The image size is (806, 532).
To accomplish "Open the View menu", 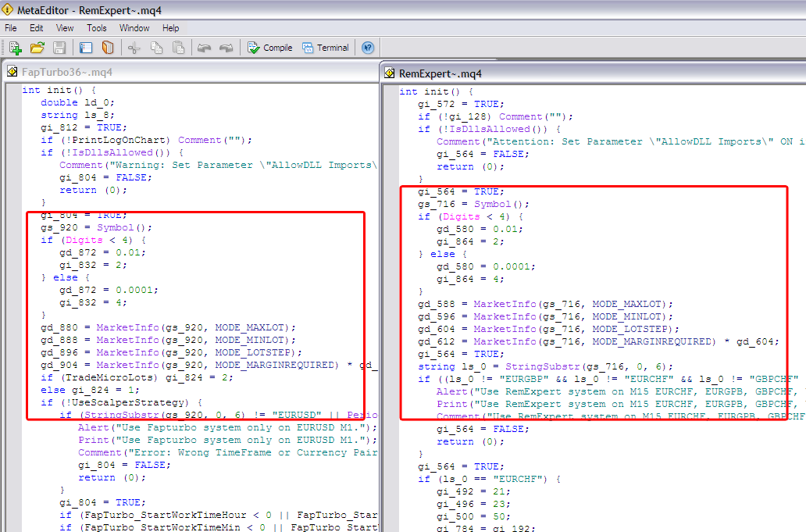I will click(64, 28).
